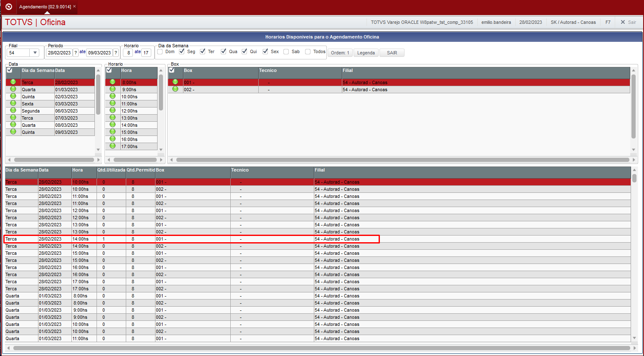This screenshot has width=644, height=356.
Task: Click green status icon for 13:00hs
Action: pyautogui.click(x=112, y=118)
